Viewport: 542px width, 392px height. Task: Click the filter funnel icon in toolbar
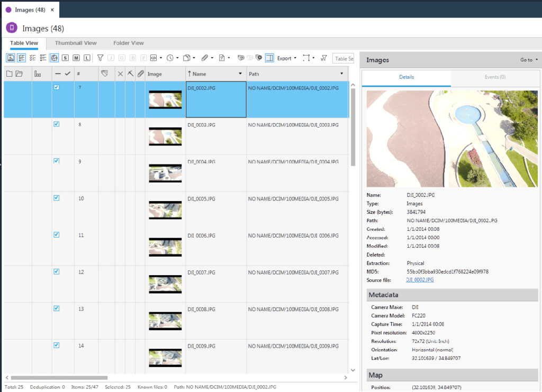tap(100, 58)
